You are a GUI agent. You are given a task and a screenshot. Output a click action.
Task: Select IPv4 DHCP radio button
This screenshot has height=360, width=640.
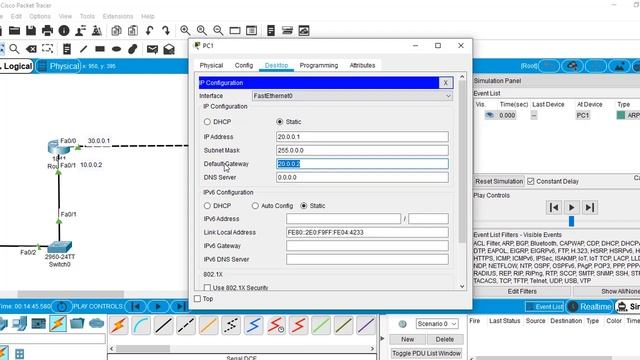pyautogui.click(x=207, y=122)
